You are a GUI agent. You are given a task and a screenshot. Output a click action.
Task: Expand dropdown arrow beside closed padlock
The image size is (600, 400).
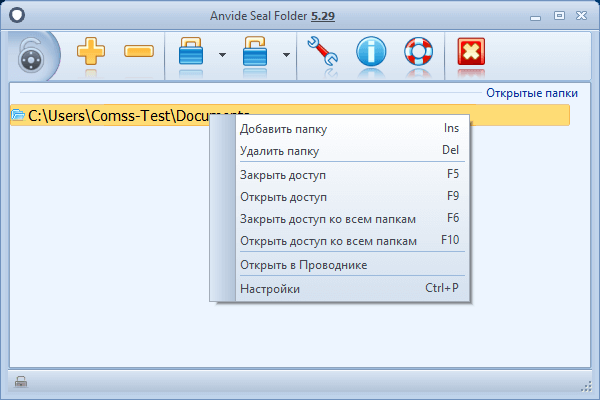pyautogui.click(x=222, y=55)
